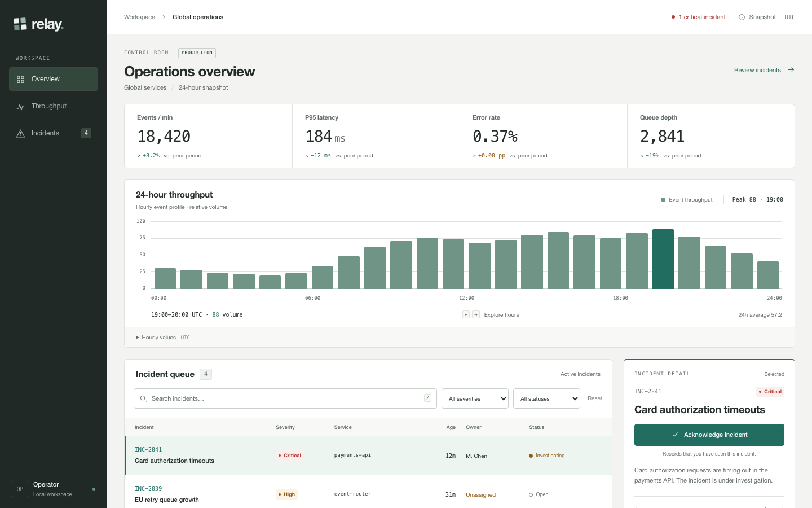
Task: Click owner M. Chen
Action: click(x=476, y=456)
